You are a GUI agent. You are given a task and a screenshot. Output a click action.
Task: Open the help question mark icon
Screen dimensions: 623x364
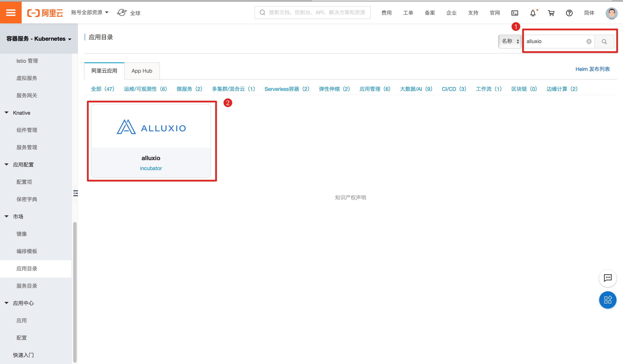click(569, 13)
